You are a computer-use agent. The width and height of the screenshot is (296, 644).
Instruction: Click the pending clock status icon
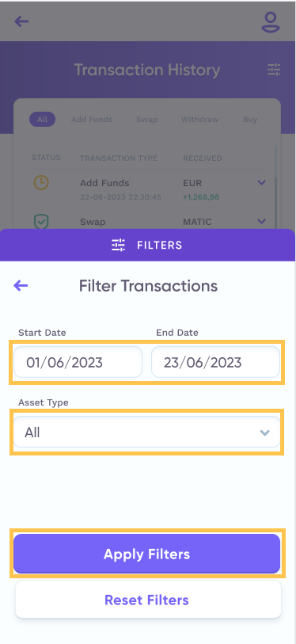pyautogui.click(x=41, y=182)
